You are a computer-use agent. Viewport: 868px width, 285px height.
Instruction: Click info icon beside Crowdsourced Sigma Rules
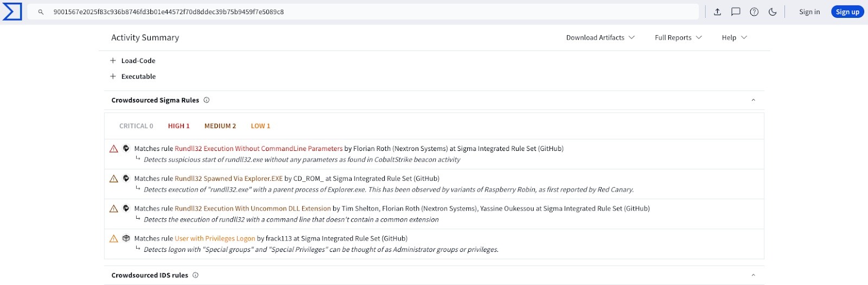pos(206,100)
